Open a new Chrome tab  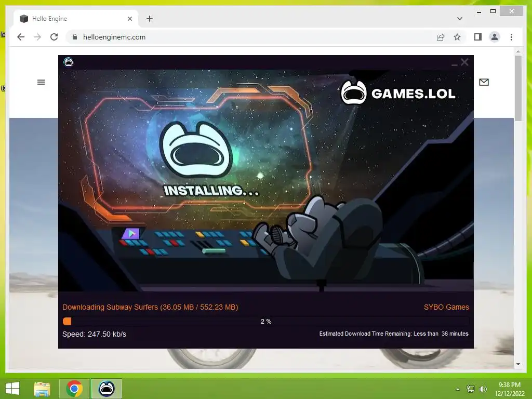149,19
